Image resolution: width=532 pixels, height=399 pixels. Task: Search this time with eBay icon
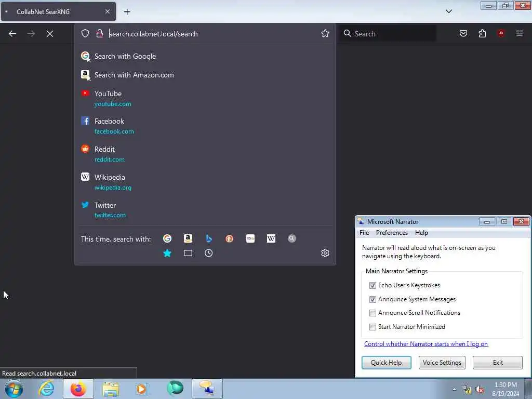(x=250, y=238)
